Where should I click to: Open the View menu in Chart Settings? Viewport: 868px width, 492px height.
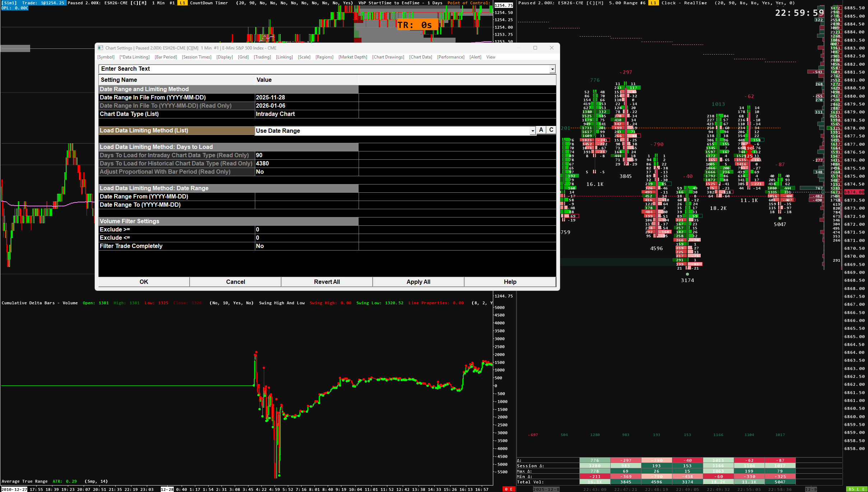tap(490, 57)
